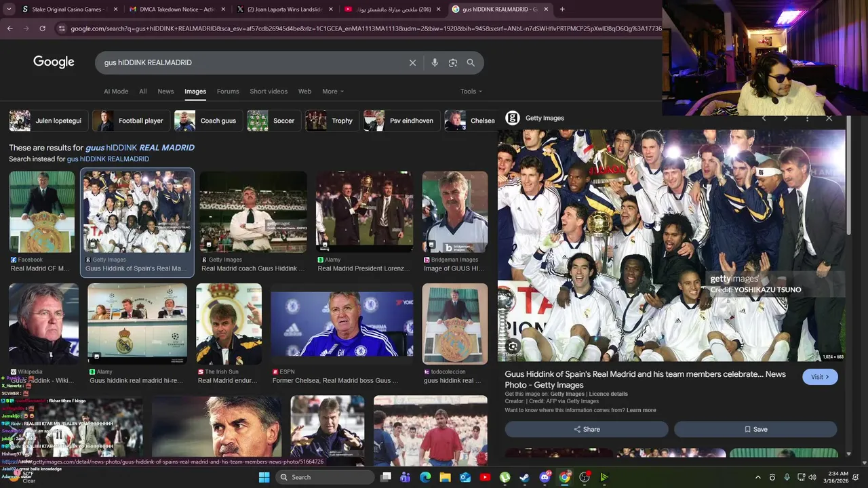Screen dimensions: 868x488
Task: Show previous image in the preview panel
Action: coord(764,118)
